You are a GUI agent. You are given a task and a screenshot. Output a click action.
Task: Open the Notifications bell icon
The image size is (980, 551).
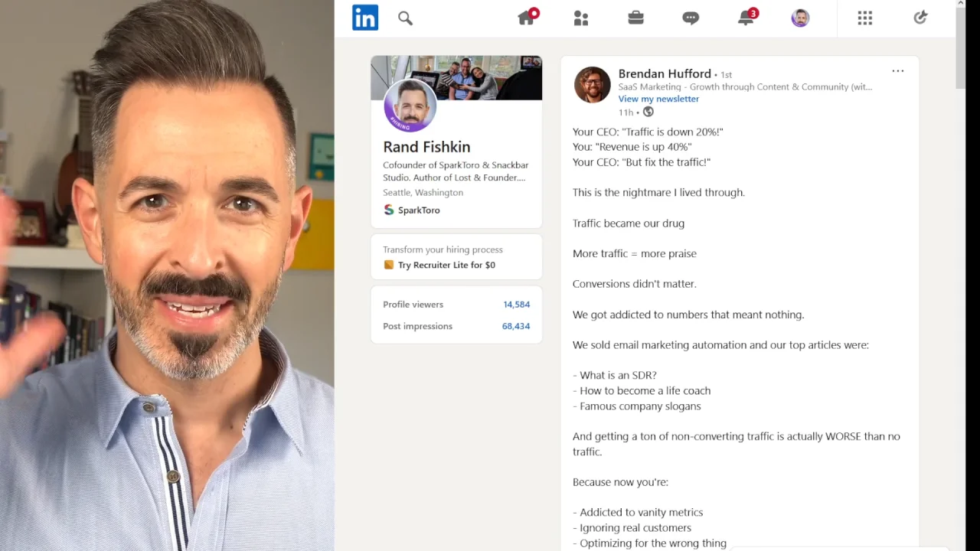click(x=746, y=18)
